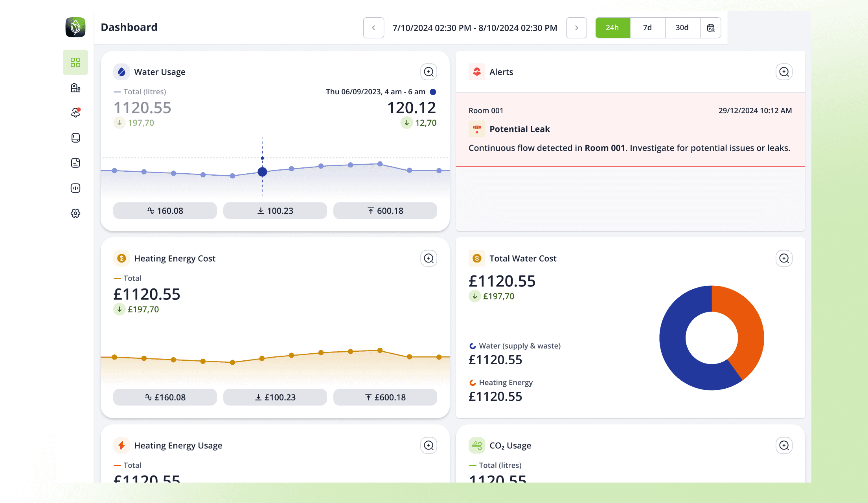This screenshot has width=868, height=503.
Task: Click the water maximum 600.18 chip
Action: 385,211
